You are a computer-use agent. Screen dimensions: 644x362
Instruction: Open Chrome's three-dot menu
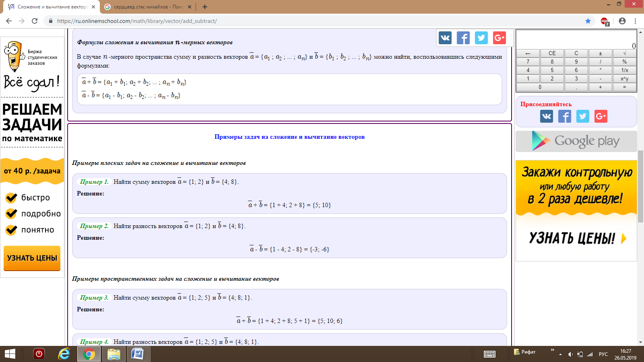coord(636,21)
